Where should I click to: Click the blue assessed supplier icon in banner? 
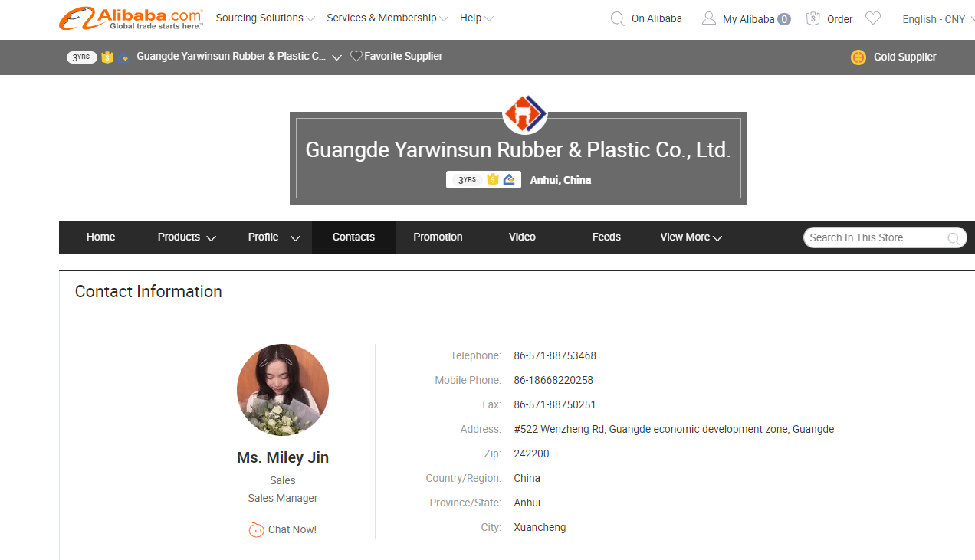(x=509, y=179)
